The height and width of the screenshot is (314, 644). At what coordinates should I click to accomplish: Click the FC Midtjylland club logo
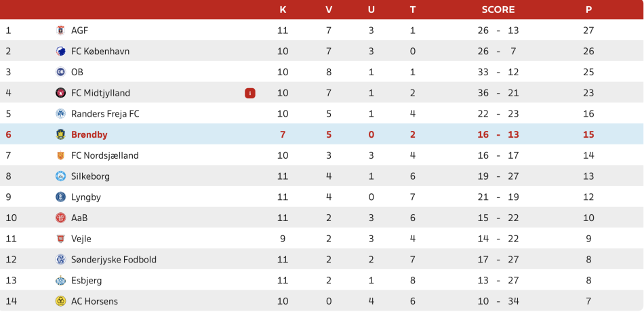(60, 93)
